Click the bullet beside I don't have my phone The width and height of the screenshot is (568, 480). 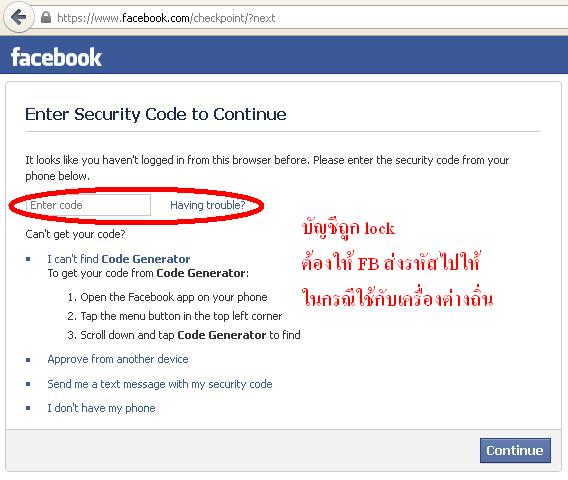click(x=28, y=408)
